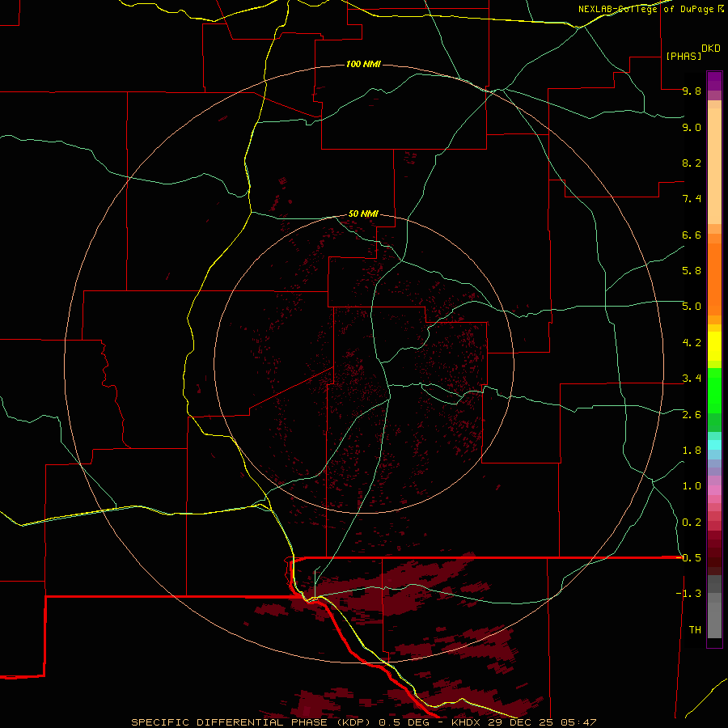Select the 1.0 value on color scale

692,486
